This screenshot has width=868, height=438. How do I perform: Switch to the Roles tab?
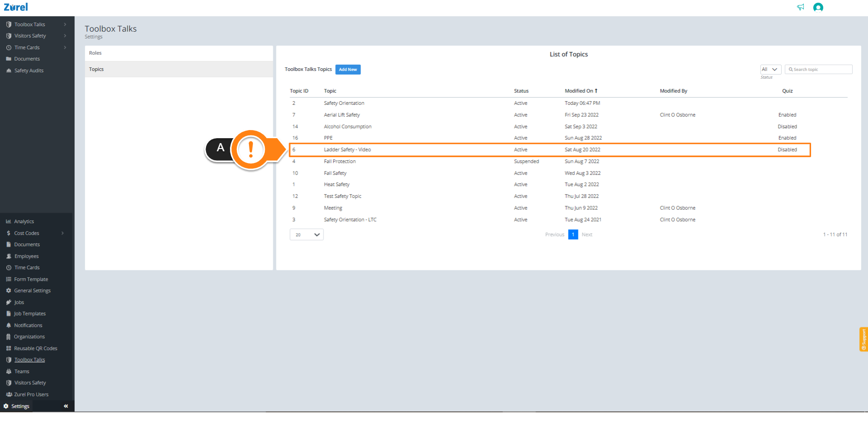click(95, 53)
